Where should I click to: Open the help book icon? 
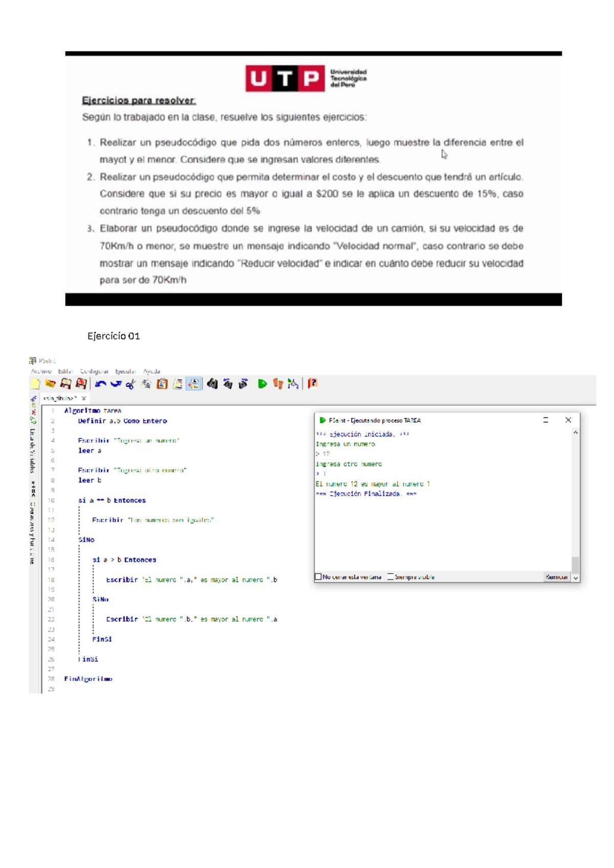(x=313, y=383)
